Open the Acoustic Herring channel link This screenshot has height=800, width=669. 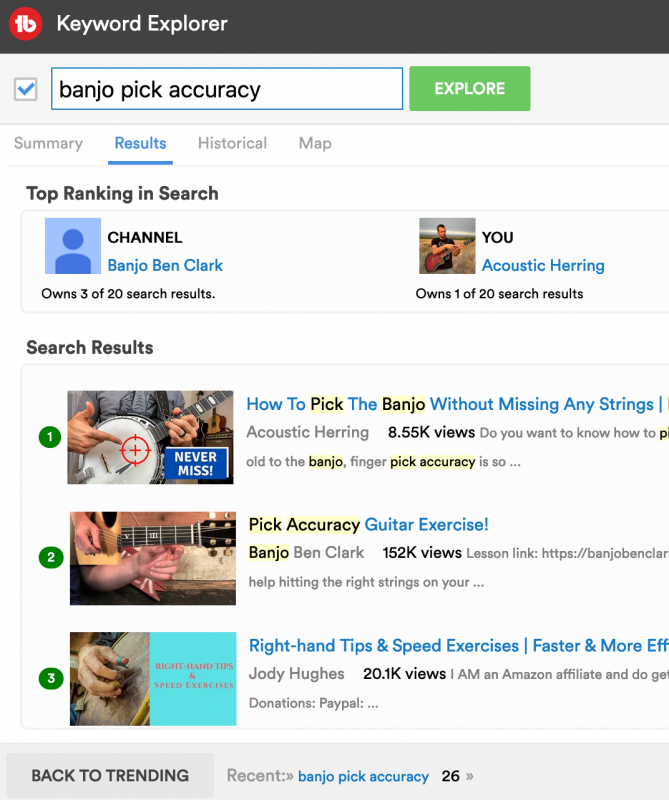click(x=543, y=265)
